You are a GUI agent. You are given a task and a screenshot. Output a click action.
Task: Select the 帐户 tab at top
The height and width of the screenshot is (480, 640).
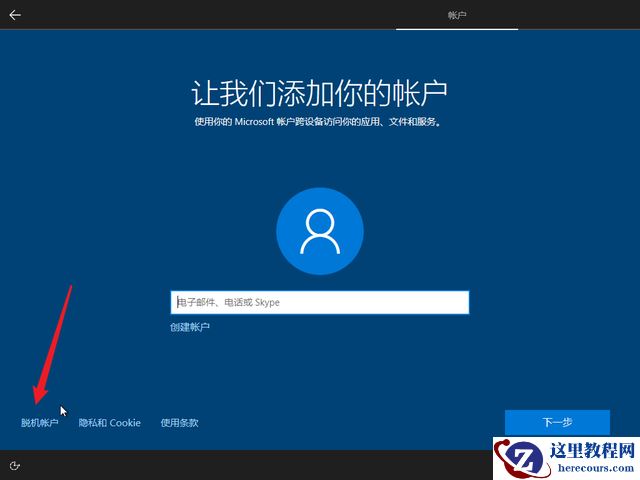(x=457, y=15)
